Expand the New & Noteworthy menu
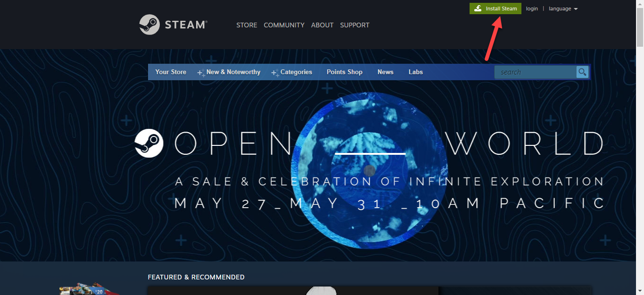This screenshot has height=295, width=644. (x=233, y=72)
